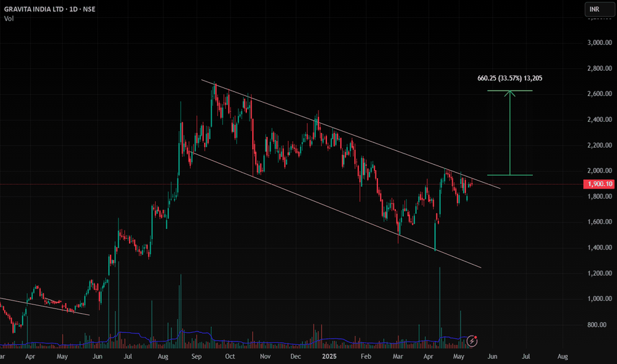Click the 1,800.00 price scale label
Screen dimensions: 617x364
pyautogui.click(x=599, y=197)
